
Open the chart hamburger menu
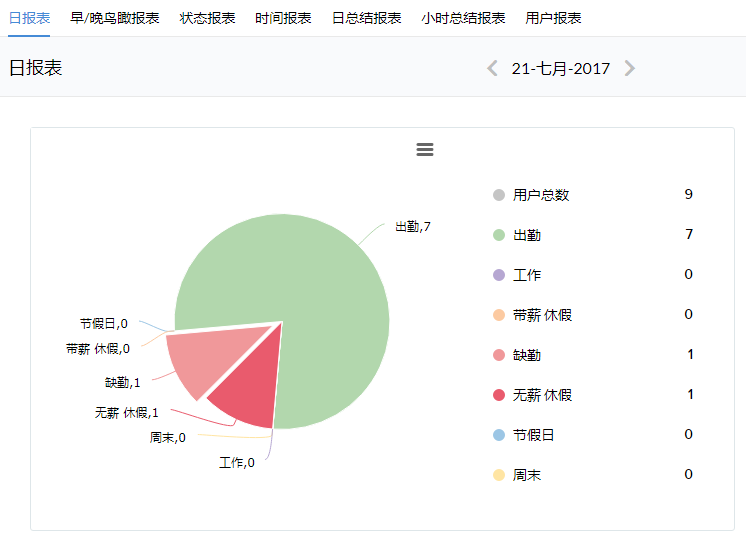tap(425, 150)
